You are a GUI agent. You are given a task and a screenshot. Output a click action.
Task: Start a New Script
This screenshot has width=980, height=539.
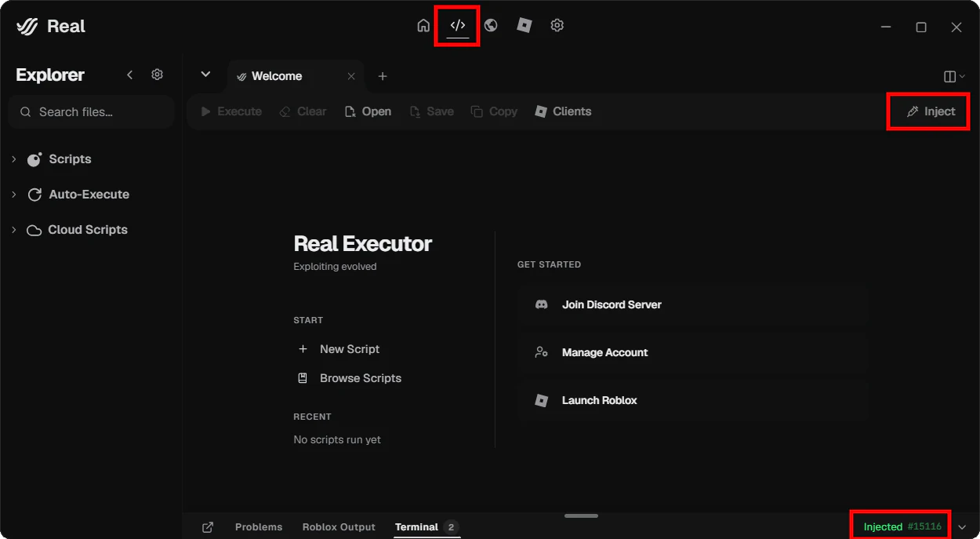339,349
